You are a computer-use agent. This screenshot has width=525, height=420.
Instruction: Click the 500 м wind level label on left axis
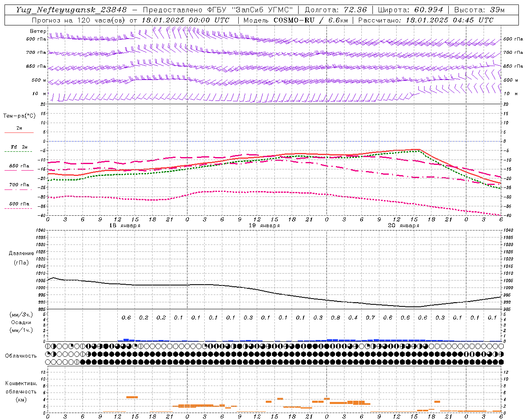point(39,80)
